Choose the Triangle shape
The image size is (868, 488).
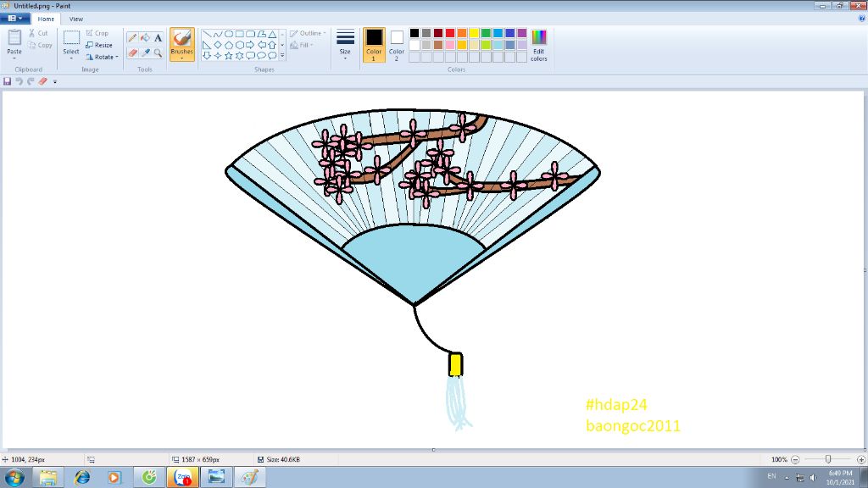click(272, 34)
